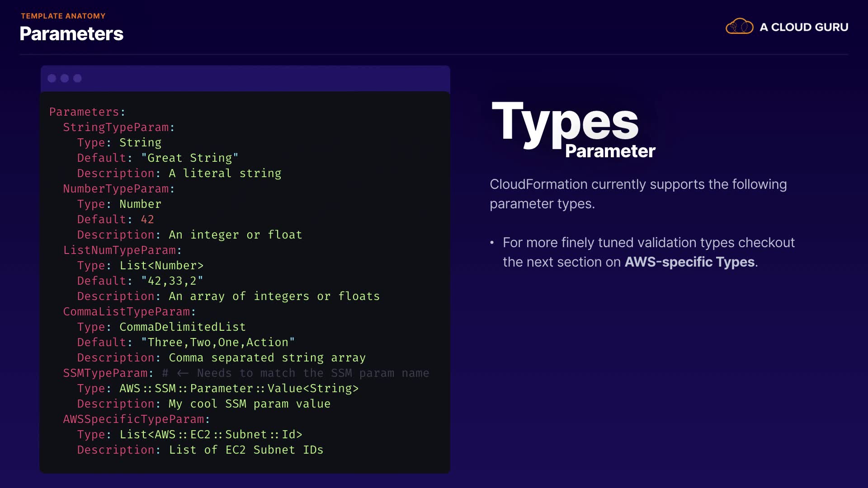
Task: Click the "Great String" default value
Action: (189, 158)
